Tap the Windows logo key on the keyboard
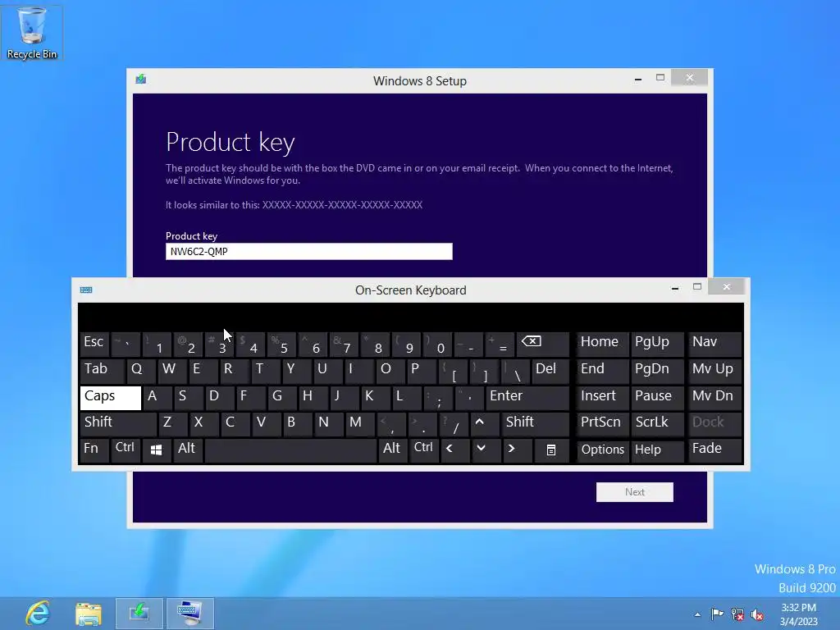 tap(157, 450)
